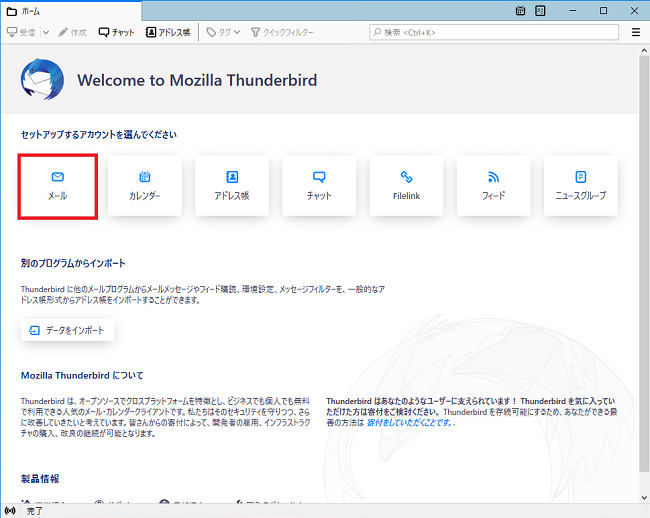Screen dimensions: 650x518
Task: Select the アドレス帳 (Address Book) setup card
Action: [232, 185]
